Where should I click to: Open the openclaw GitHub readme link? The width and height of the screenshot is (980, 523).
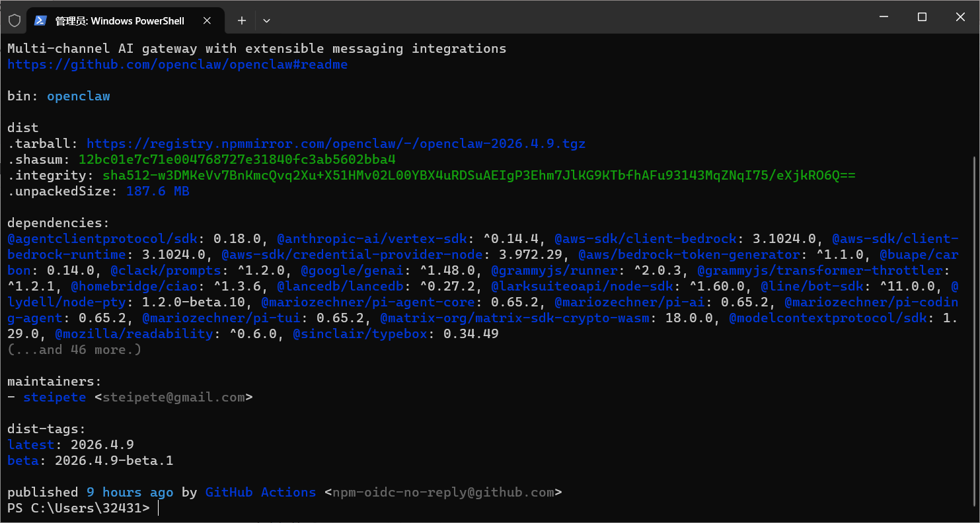[x=177, y=65]
